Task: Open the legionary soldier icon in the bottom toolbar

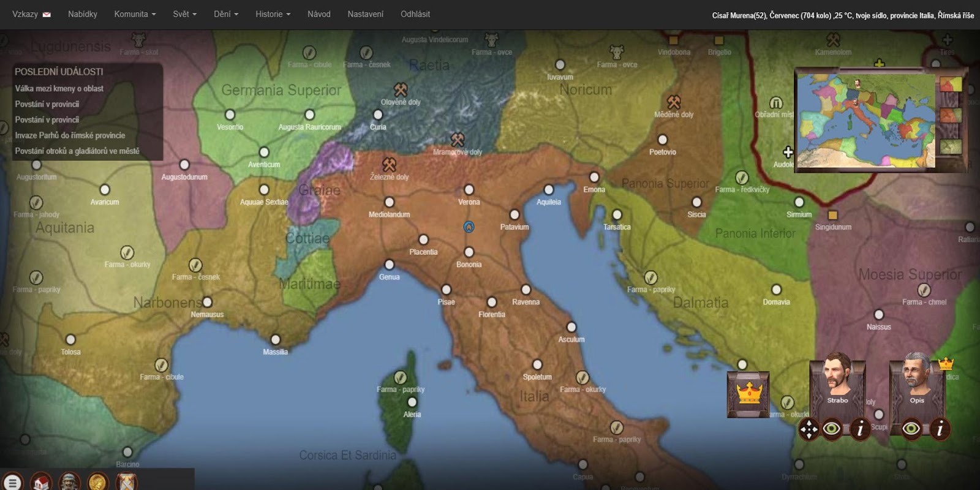Action: tap(69, 483)
